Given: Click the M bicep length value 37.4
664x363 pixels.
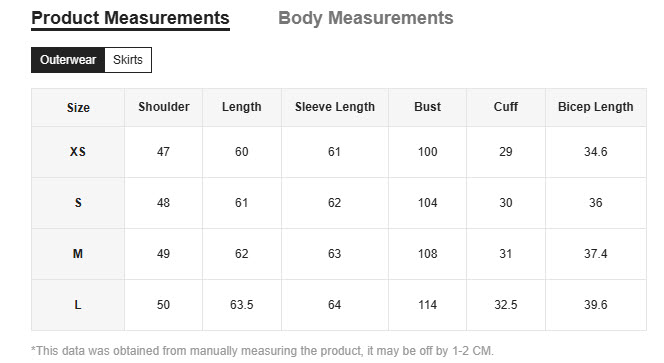Looking at the screenshot, I should pyautogui.click(x=596, y=254).
